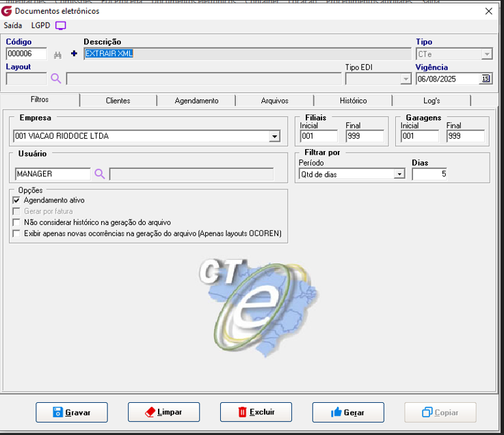504x435 pixels.
Task: Switch to the Log's tab
Action: [x=432, y=101]
